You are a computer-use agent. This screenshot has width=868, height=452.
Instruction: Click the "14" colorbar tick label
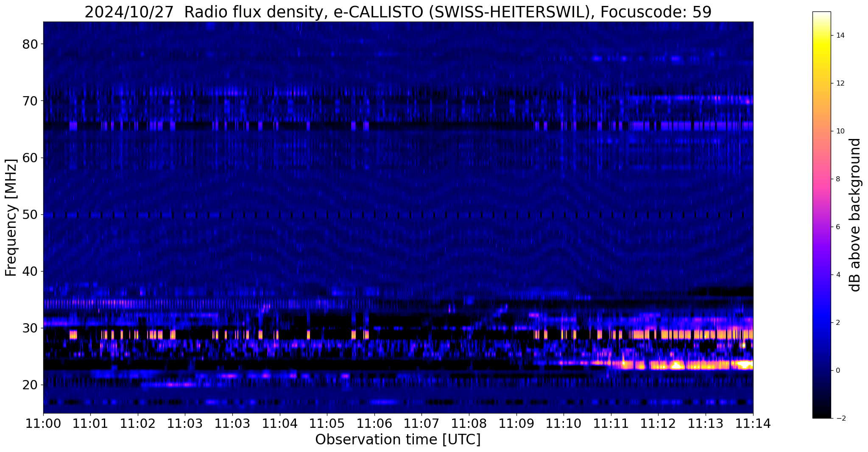click(840, 36)
